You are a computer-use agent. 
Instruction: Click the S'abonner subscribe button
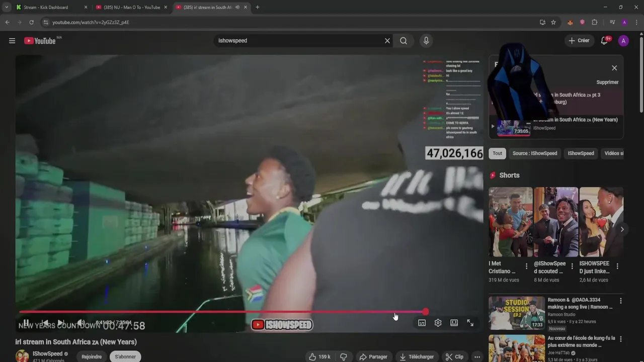coord(125,356)
